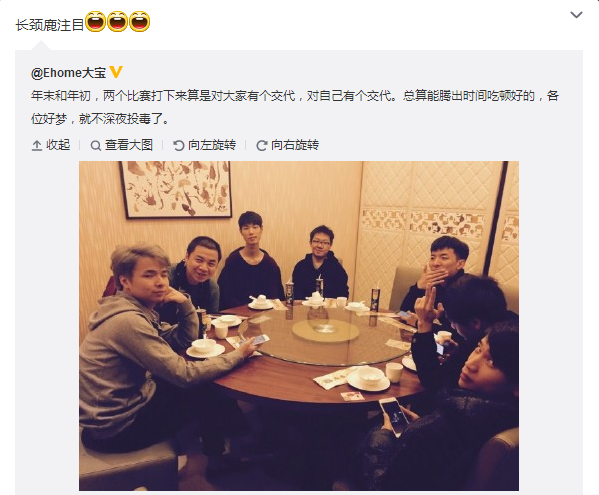Click the clockwise rotate arrow icon

(x=261, y=146)
